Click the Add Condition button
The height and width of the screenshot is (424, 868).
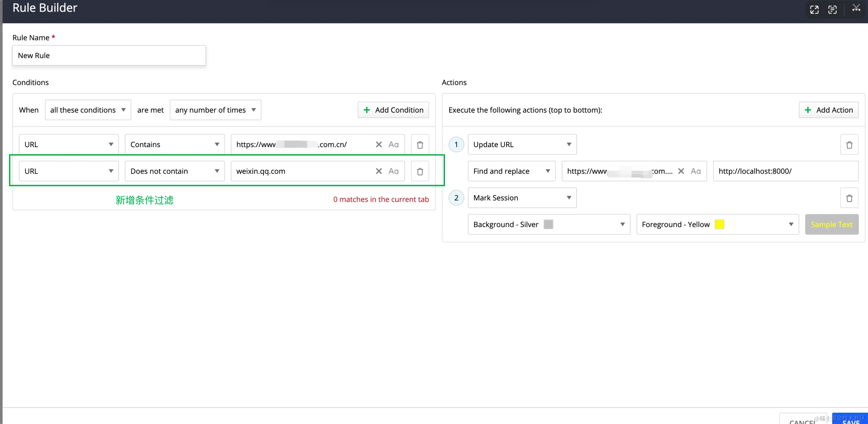click(393, 110)
